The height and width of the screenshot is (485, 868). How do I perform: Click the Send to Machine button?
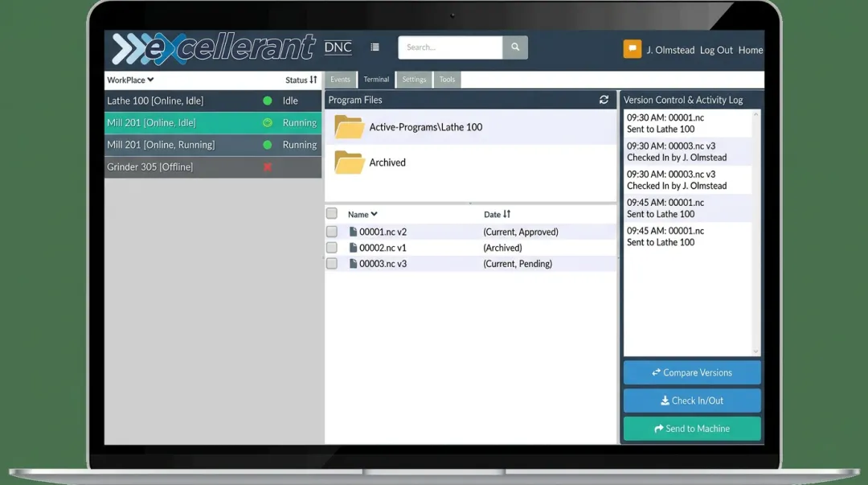pyautogui.click(x=692, y=429)
